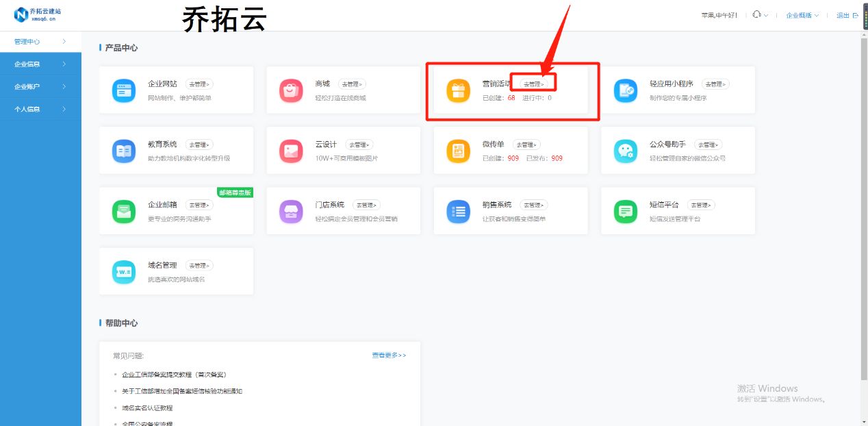Screen dimensions: 868x426
Task: Click the 商城 mall shopping bag icon
Action: 291,90
